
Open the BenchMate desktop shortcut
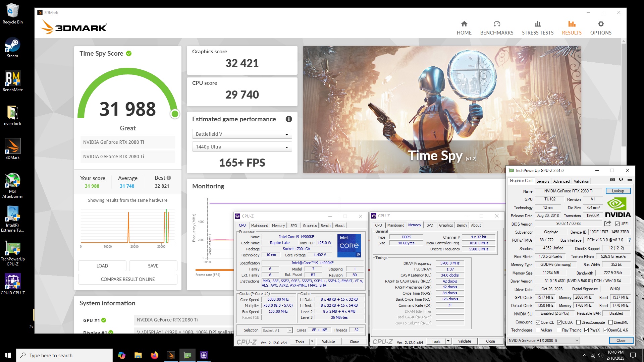point(13,81)
